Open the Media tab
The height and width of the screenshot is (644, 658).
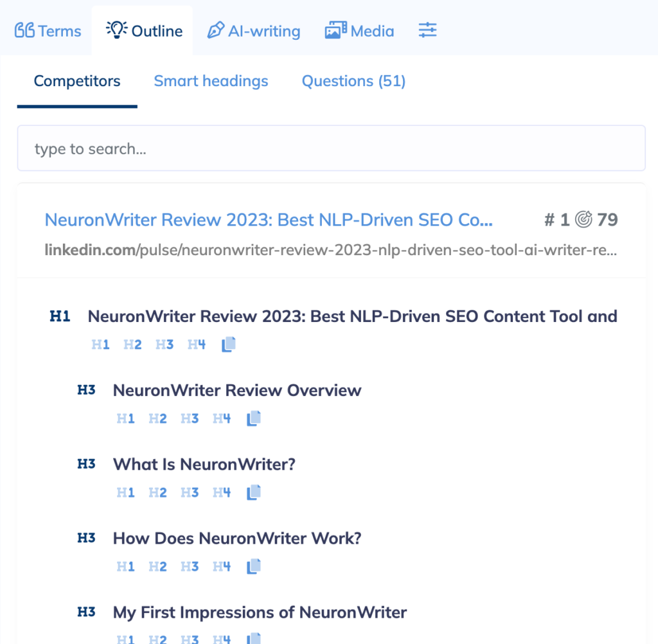click(x=360, y=31)
